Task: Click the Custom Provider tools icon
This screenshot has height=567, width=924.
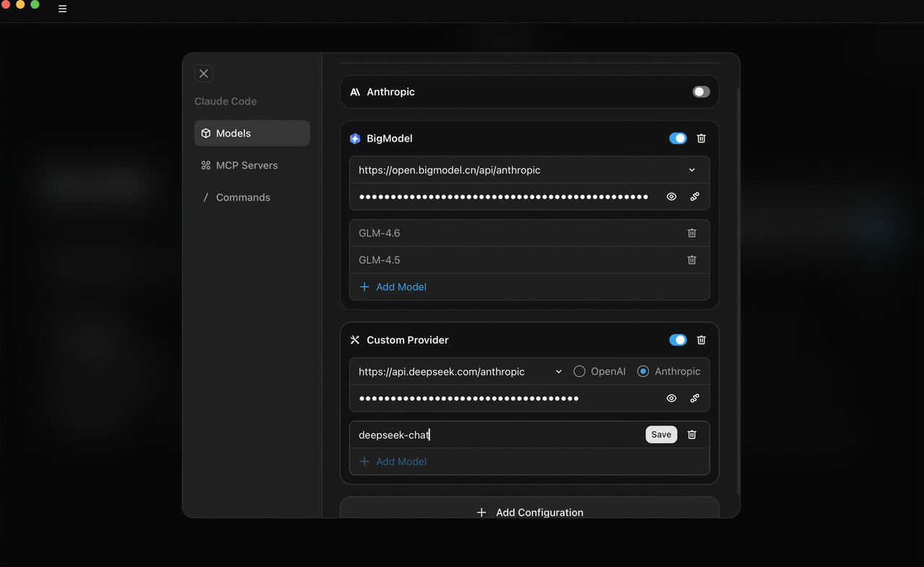Action: click(x=355, y=340)
